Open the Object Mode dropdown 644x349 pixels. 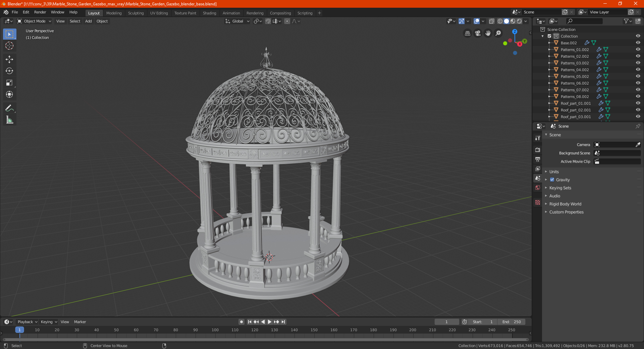point(34,21)
